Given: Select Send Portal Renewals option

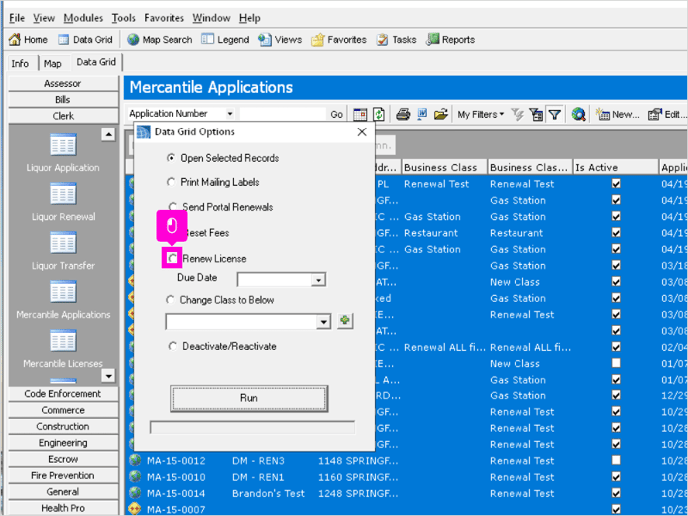Looking at the screenshot, I should coord(173,206).
